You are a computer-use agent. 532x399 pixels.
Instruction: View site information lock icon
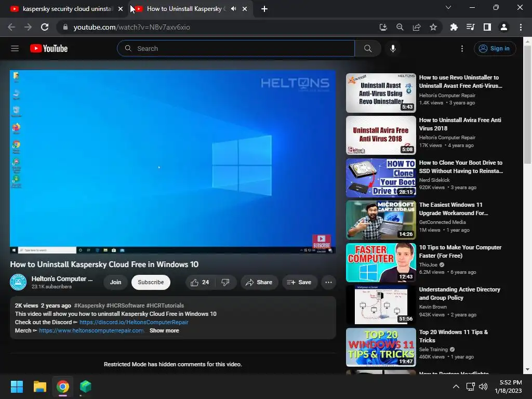[x=65, y=27]
